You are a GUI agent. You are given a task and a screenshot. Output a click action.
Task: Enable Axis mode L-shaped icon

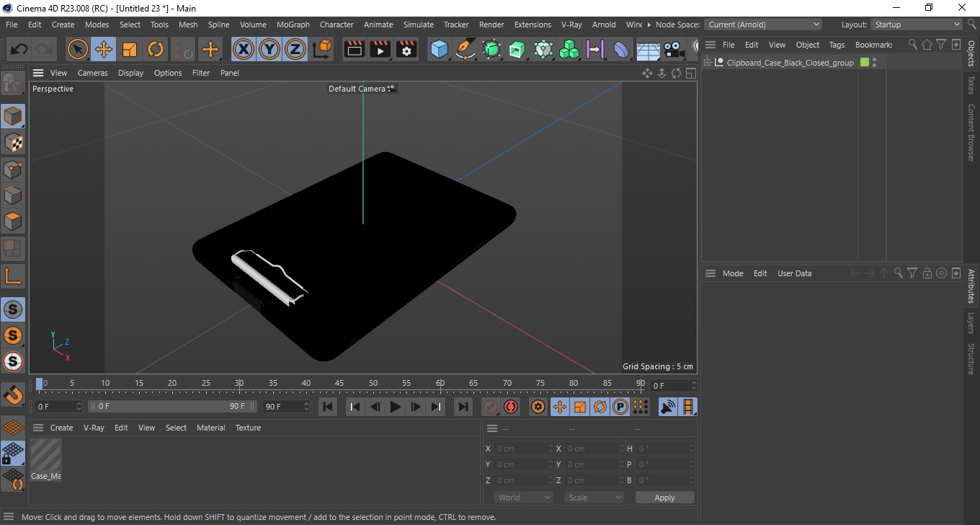click(x=13, y=275)
